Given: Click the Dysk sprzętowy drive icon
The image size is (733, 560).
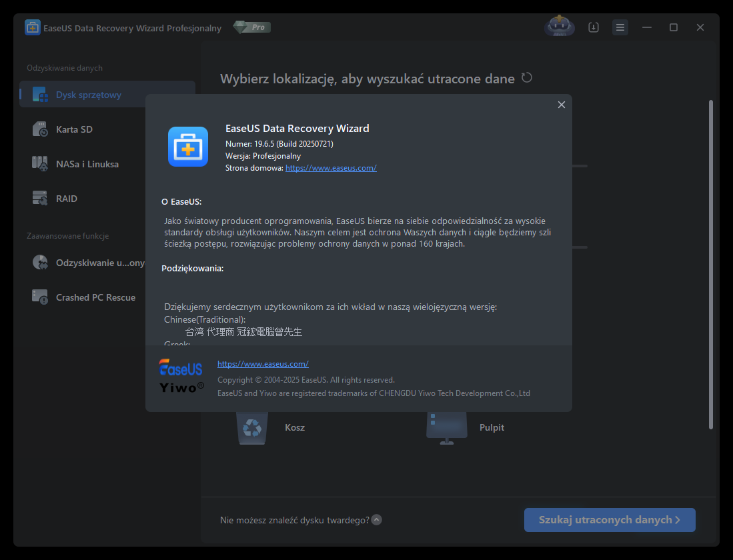Looking at the screenshot, I should (x=40, y=95).
